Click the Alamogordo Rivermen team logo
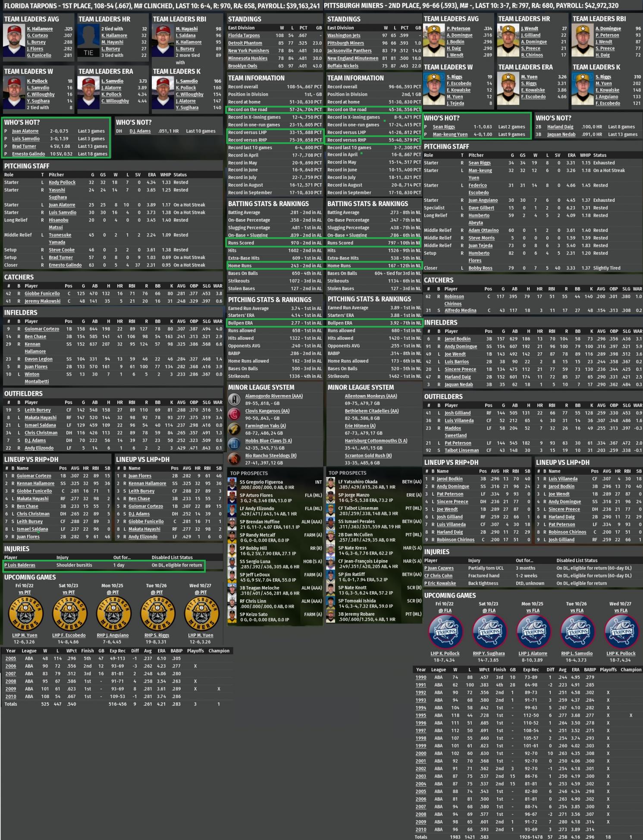The height and width of the screenshot is (840, 643). point(234,399)
